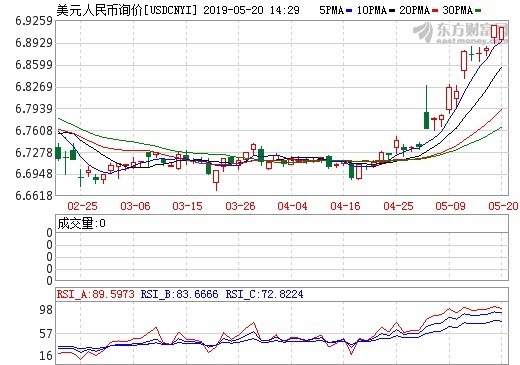520x365 pixels.
Task: Select the 04-04 date axis label
Action: 292,206
